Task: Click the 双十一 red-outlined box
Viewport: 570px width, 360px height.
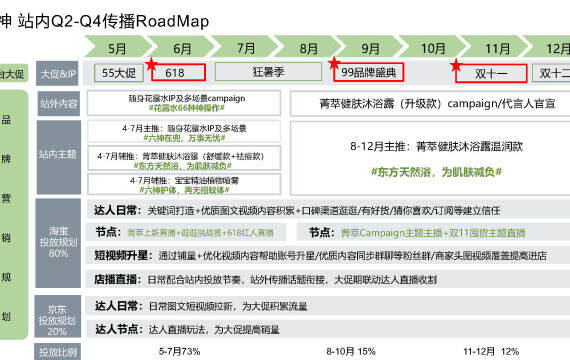Action: 491,73
